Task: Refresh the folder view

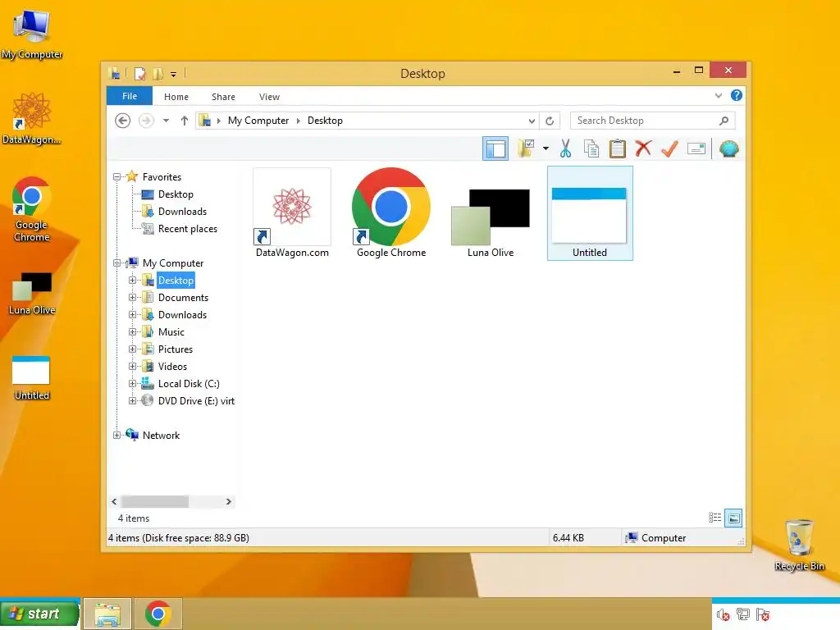Action: 550,121
